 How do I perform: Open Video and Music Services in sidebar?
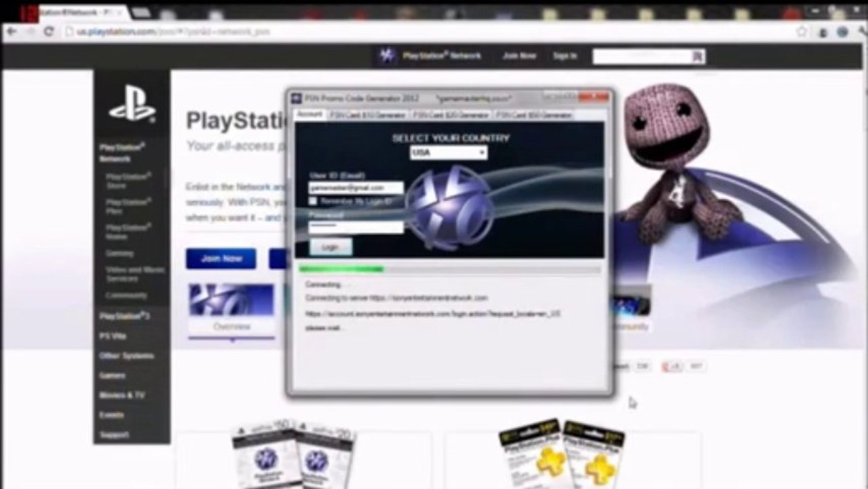135,274
